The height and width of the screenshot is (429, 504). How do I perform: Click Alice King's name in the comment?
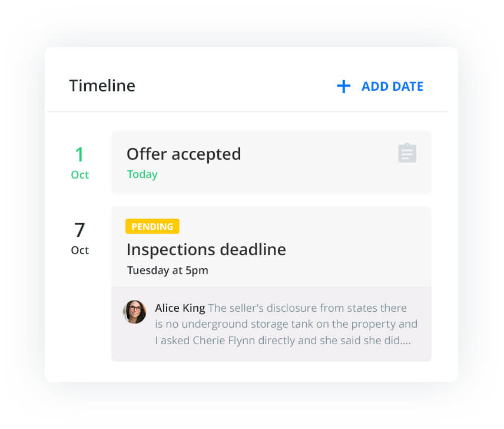[x=180, y=308]
